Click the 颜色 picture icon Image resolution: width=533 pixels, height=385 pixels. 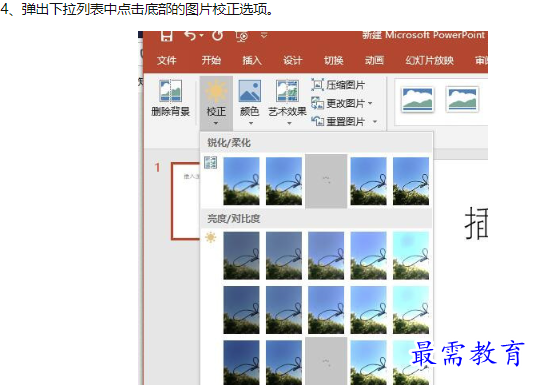[x=250, y=91]
